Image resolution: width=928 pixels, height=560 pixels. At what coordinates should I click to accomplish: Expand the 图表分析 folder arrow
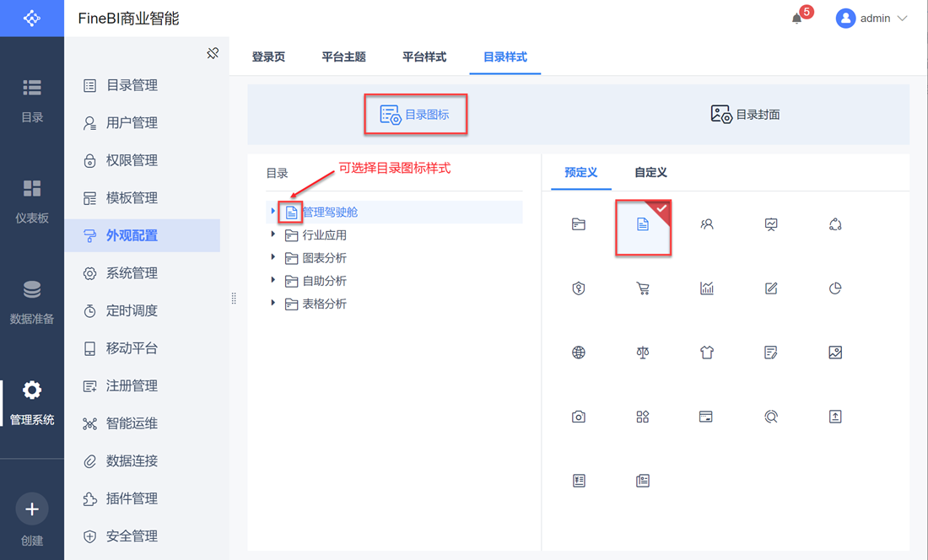[272, 257]
